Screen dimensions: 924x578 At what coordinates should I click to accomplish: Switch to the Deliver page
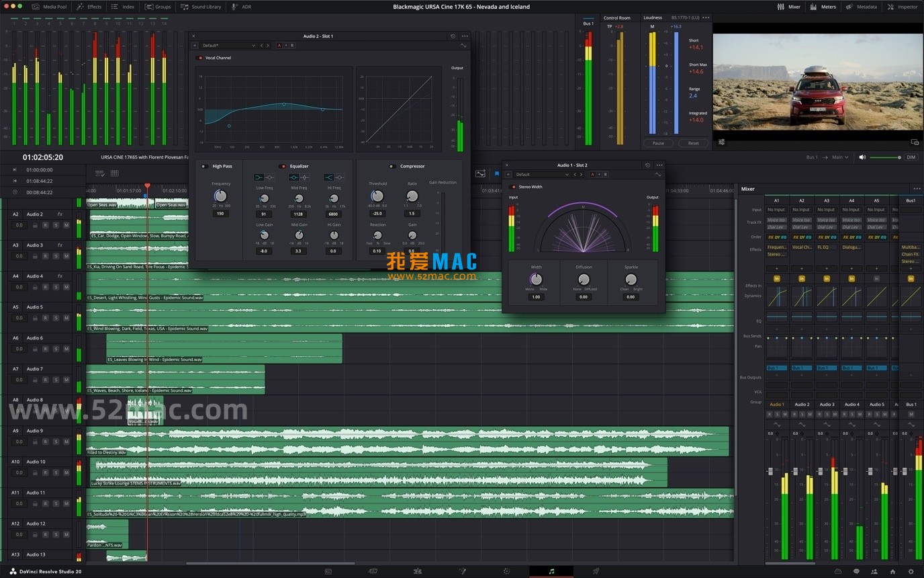tap(595, 571)
